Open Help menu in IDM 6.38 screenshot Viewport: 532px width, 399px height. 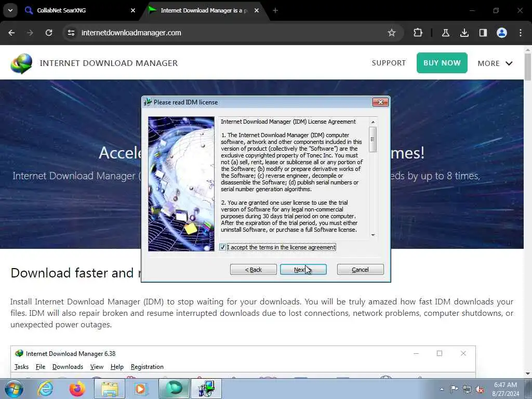tap(117, 367)
